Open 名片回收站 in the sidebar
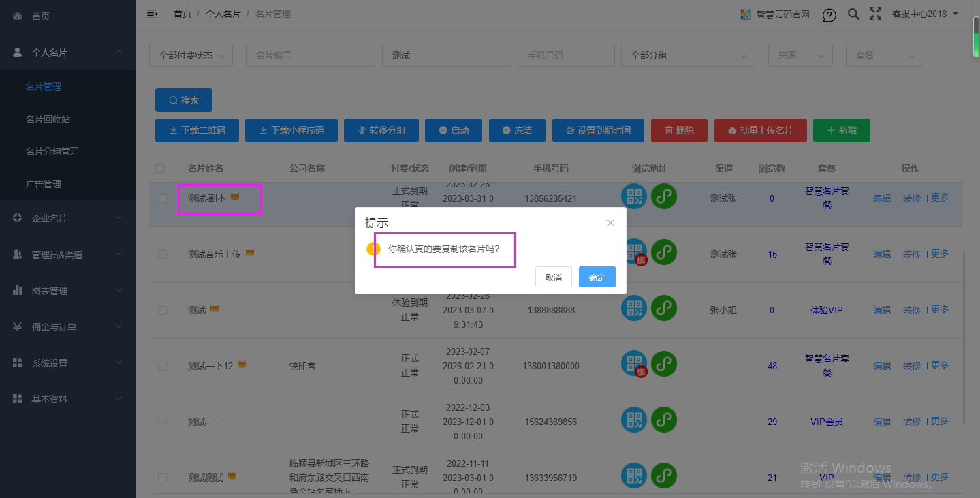This screenshot has height=498, width=980. [48, 119]
